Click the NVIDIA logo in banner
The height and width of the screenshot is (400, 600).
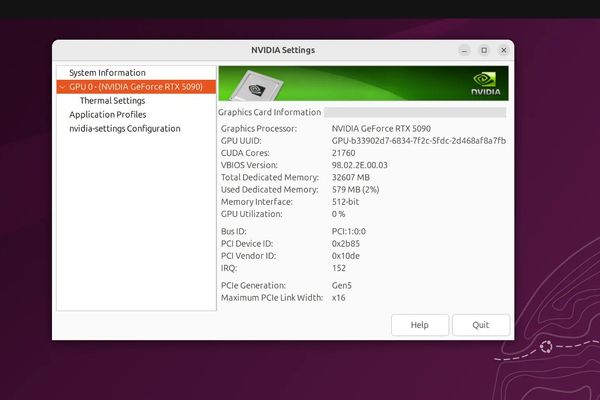pos(486,83)
